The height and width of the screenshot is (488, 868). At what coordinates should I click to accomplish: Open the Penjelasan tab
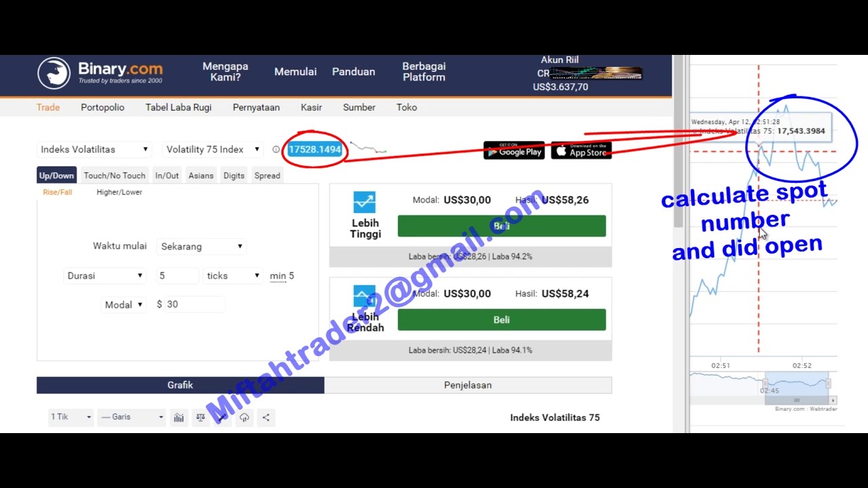point(468,385)
